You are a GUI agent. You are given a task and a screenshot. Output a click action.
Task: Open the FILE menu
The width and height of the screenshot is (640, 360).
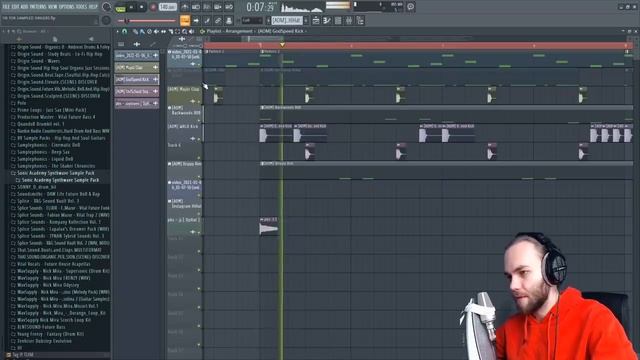pos(7,7)
